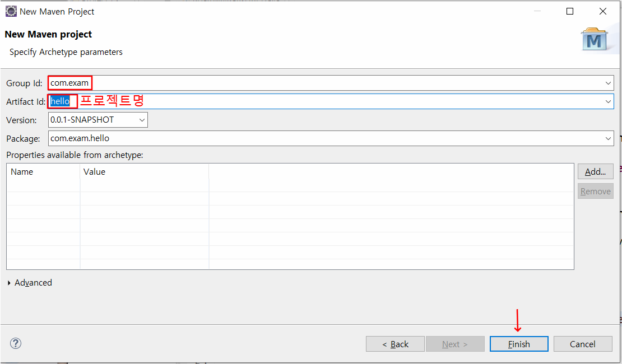Click the Name column header
Image resolution: width=622 pixels, height=364 pixels.
(x=43, y=172)
